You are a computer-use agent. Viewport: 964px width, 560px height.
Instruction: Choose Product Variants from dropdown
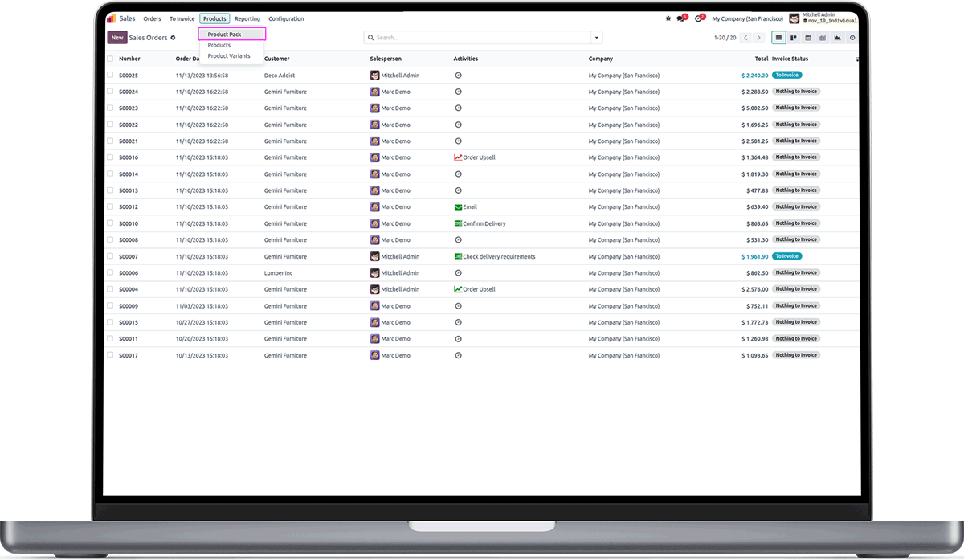[x=229, y=56]
